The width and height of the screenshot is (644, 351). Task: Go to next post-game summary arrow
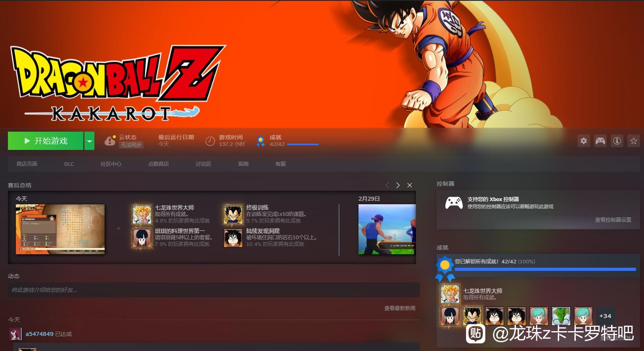click(x=398, y=185)
